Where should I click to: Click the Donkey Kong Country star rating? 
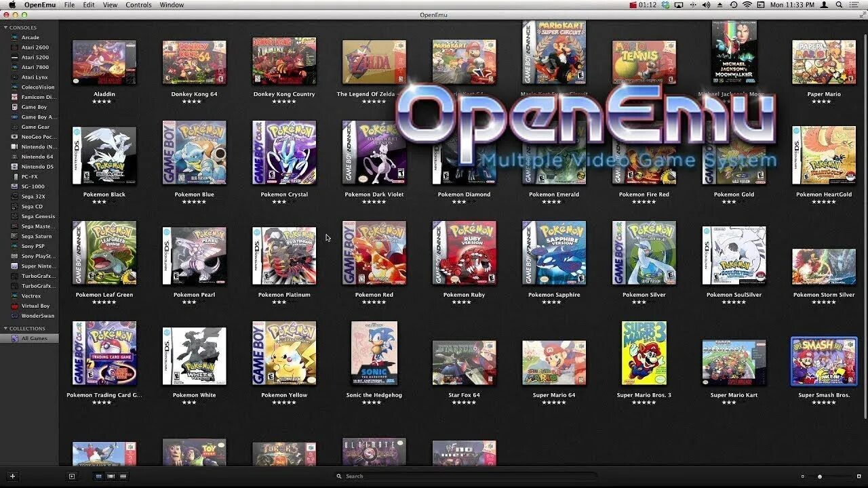point(284,102)
